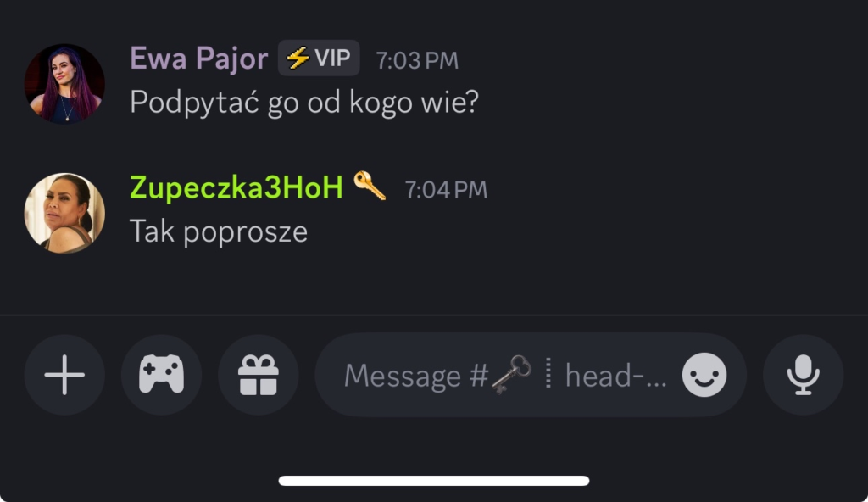Click the 7:03 PM timestamp
868x502 pixels.
(x=417, y=60)
